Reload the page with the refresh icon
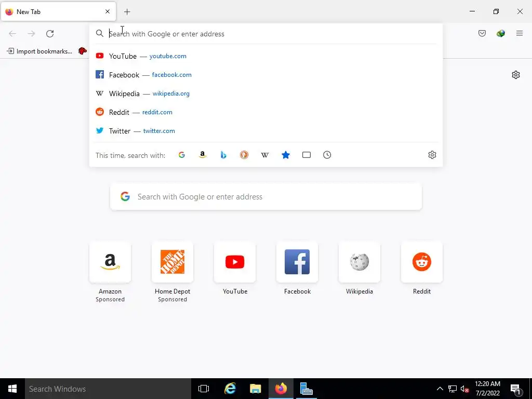The width and height of the screenshot is (532, 399). coord(50,34)
